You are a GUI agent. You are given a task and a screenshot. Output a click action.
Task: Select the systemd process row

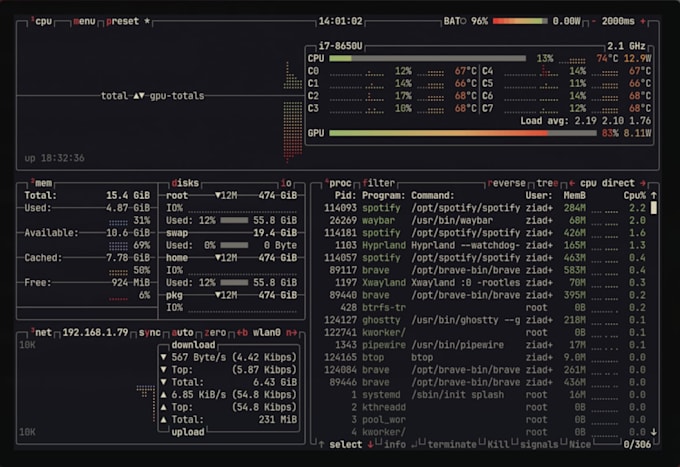(485, 395)
